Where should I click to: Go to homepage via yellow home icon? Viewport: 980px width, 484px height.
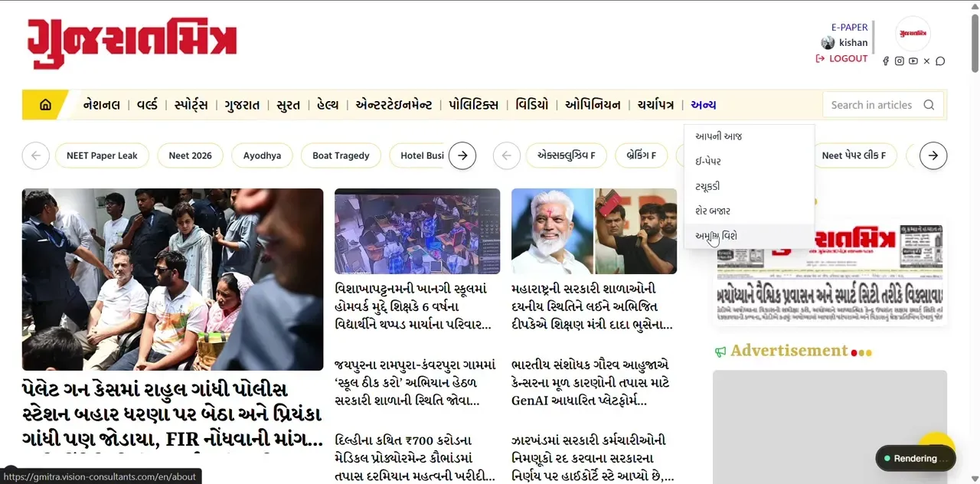(x=45, y=105)
